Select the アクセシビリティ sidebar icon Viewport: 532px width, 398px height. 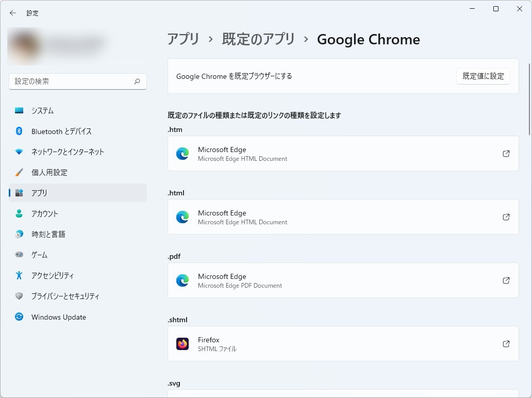point(18,275)
